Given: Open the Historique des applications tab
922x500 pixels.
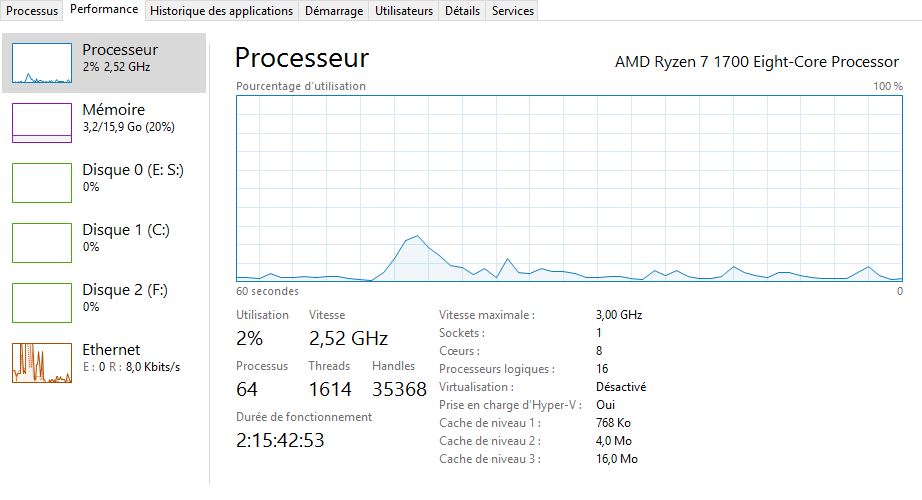Looking at the screenshot, I should [221, 11].
